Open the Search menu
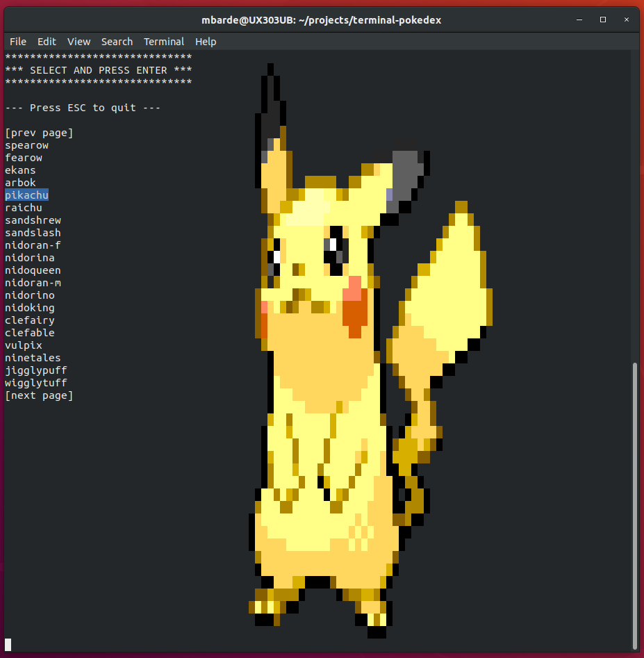Screen dimensions: 644x658 pyautogui.click(x=117, y=42)
